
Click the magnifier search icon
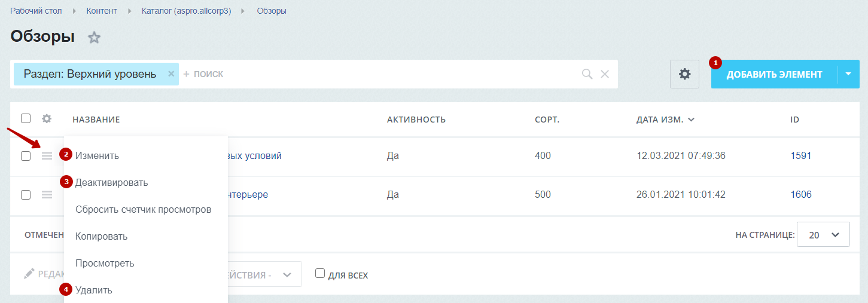point(587,74)
